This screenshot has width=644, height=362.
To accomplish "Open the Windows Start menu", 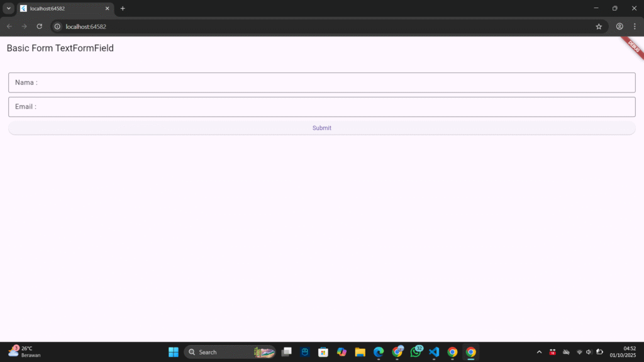I will 174,352.
